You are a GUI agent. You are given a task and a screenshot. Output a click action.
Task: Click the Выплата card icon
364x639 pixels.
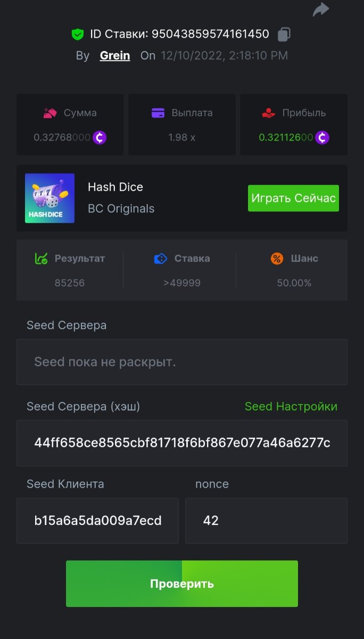(158, 113)
